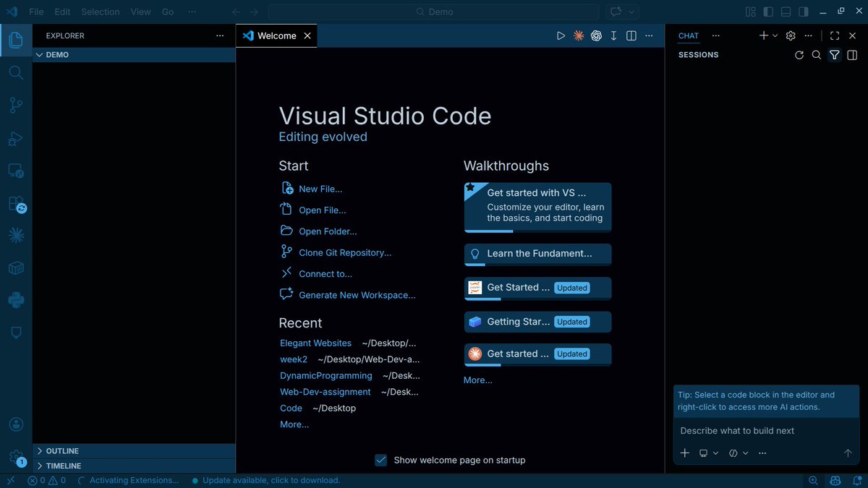Expand the TIMELINE section
Image resolution: width=868 pixels, height=488 pixels.
[x=134, y=466]
